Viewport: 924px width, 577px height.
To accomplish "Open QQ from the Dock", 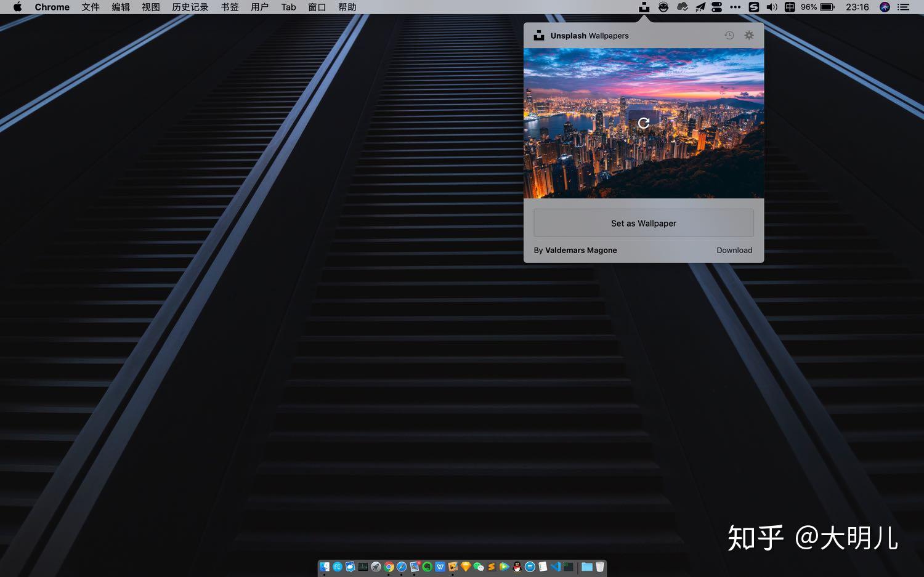I will pyautogui.click(x=518, y=566).
